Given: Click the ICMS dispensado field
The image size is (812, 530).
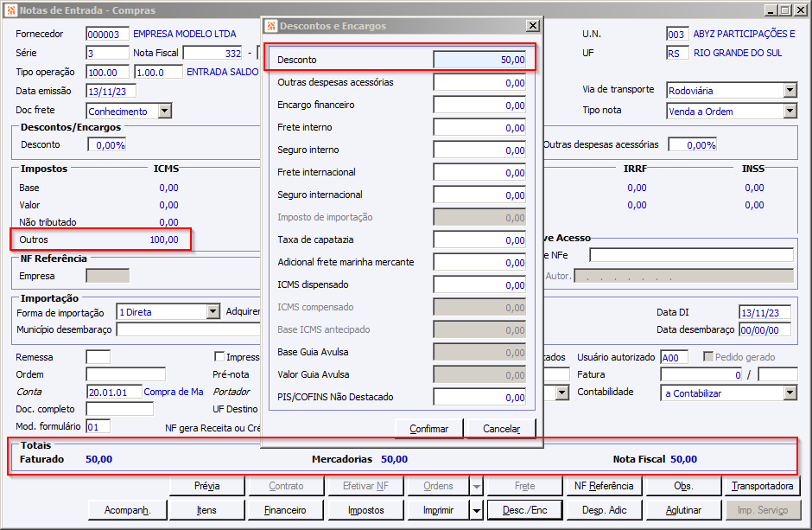Looking at the screenshot, I should tap(480, 285).
